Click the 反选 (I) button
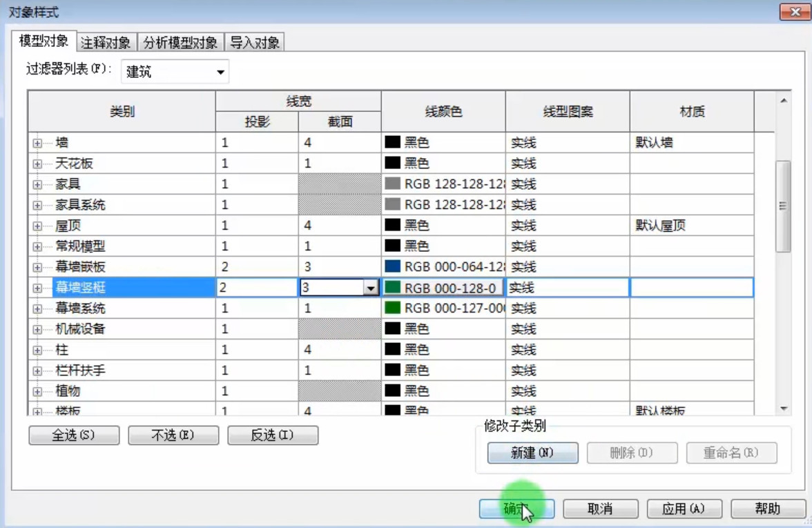The width and height of the screenshot is (812, 528). [273, 435]
